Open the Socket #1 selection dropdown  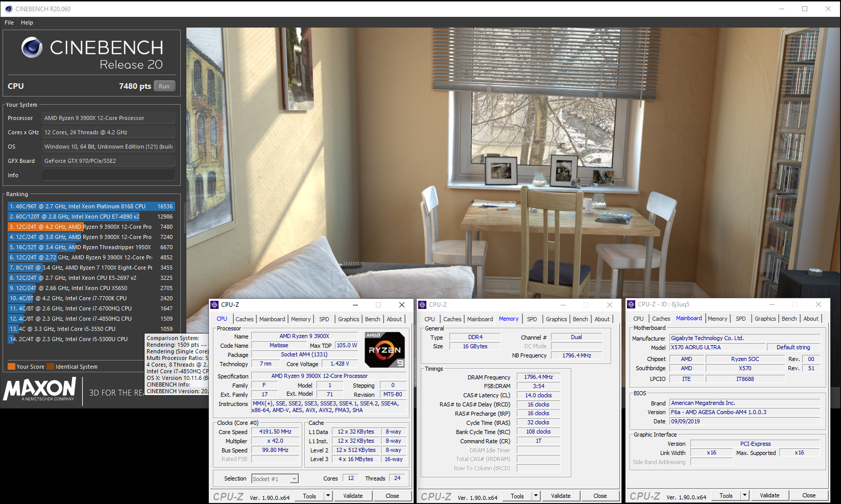(x=275, y=479)
